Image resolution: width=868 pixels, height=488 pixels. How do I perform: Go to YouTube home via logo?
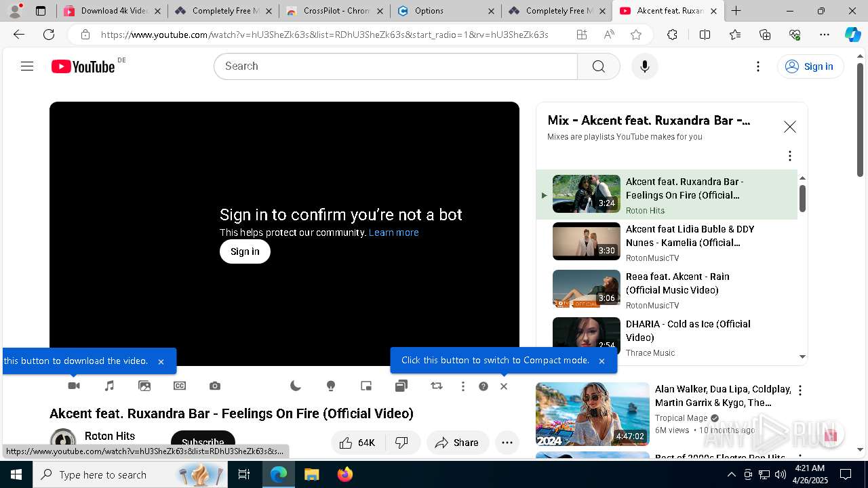tap(83, 66)
